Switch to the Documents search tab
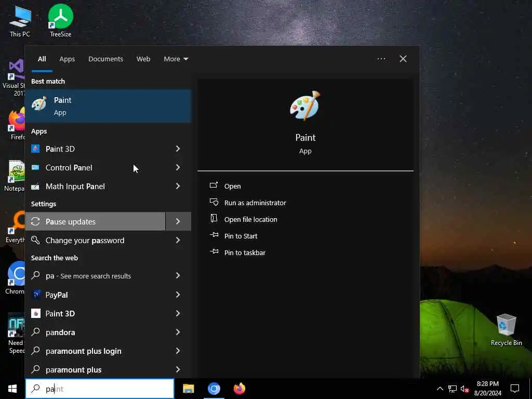The width and height of the screenshot is (532, 399). point(105,59)
